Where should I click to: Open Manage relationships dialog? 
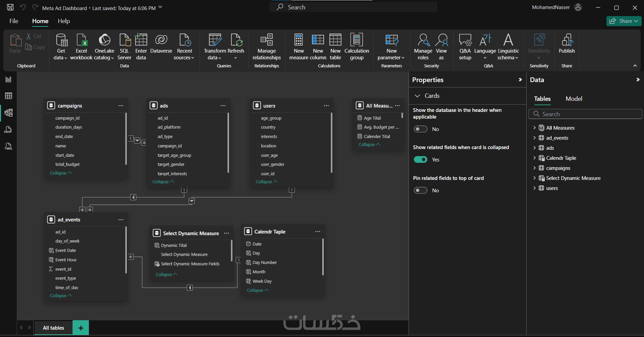point(267,47)
